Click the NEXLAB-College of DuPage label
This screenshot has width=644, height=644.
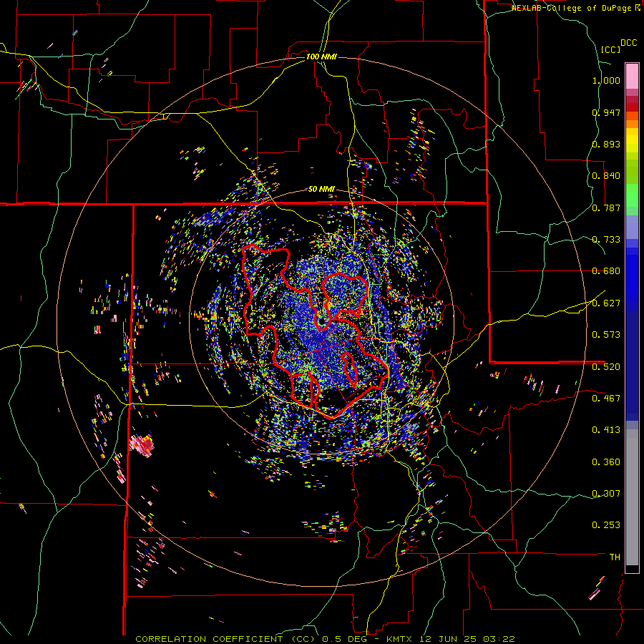pyautogui.click(x=571, y=8)
